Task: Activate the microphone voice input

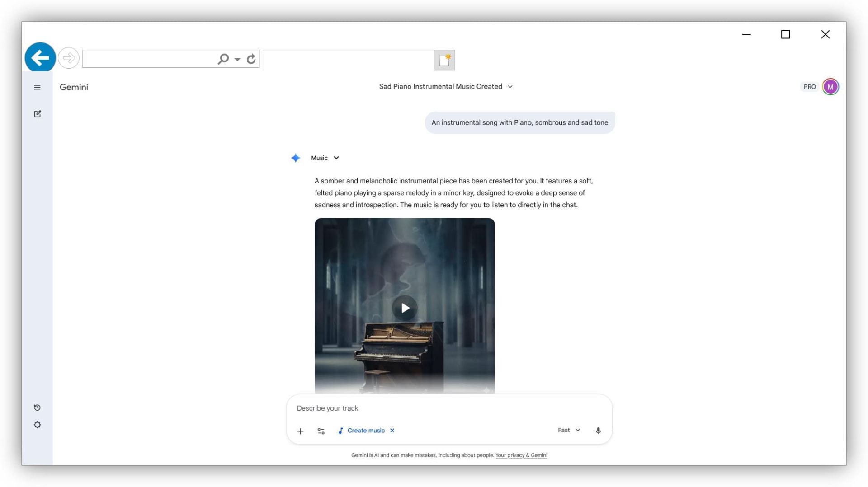Action: 598,431
